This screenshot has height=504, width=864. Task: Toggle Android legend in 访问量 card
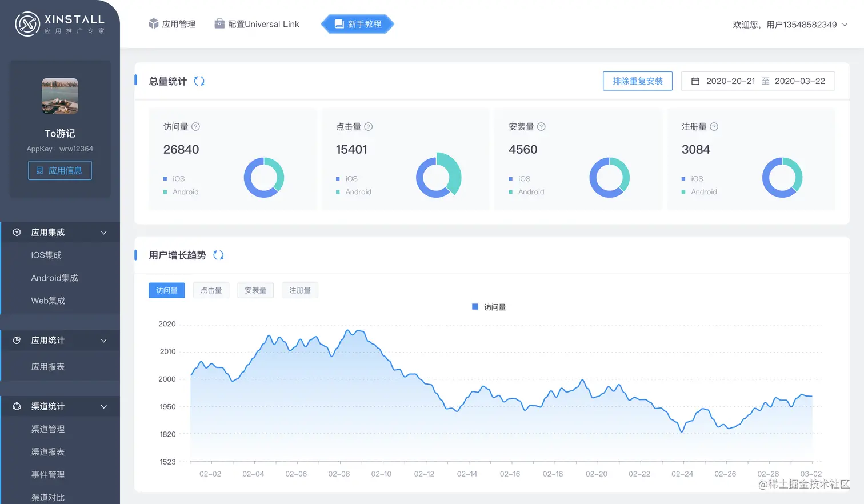pyautogui.click(x=181, y=192)
